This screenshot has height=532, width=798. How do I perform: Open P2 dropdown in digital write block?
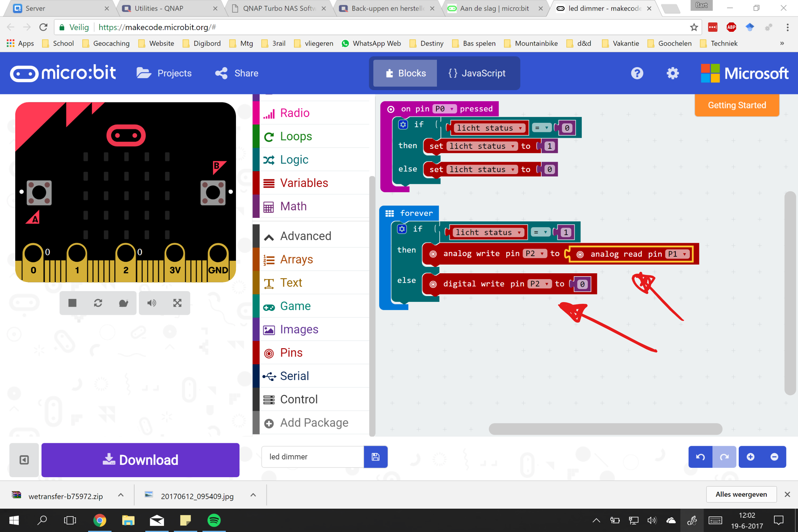(x=540, y=284)
